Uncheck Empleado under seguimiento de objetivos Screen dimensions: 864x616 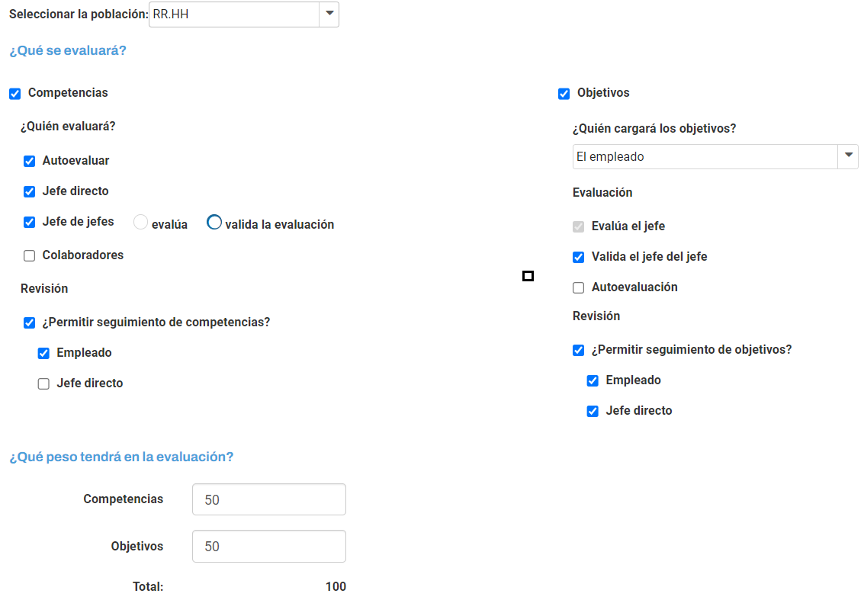coord(593,380)
